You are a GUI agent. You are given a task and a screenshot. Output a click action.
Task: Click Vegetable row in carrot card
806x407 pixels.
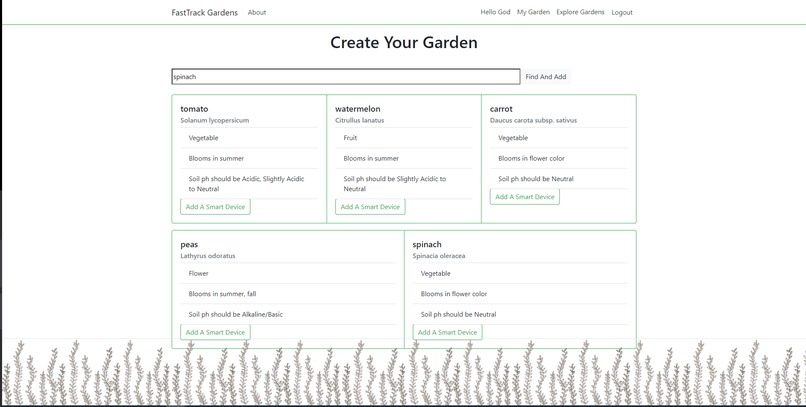coord(559,138)
